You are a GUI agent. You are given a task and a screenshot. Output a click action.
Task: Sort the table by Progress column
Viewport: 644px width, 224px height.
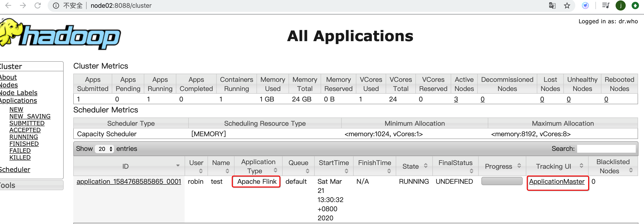tap(502, 166)
